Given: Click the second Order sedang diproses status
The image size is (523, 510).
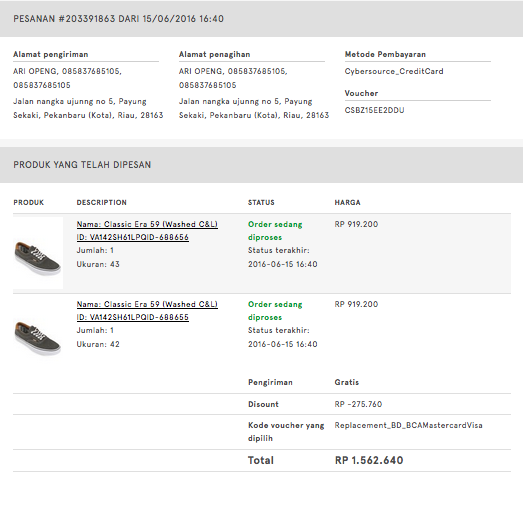Looking at the screenshot, I should tap(275, 311).
